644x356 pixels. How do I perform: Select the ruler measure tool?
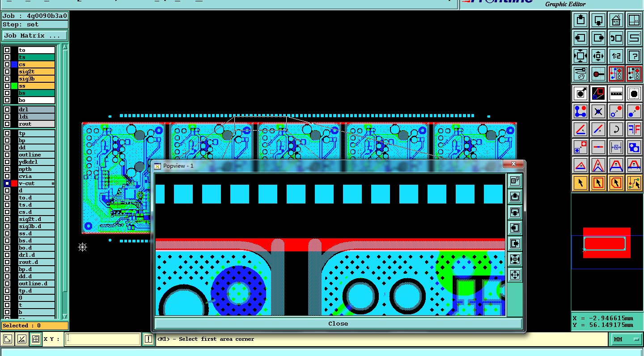616,93
